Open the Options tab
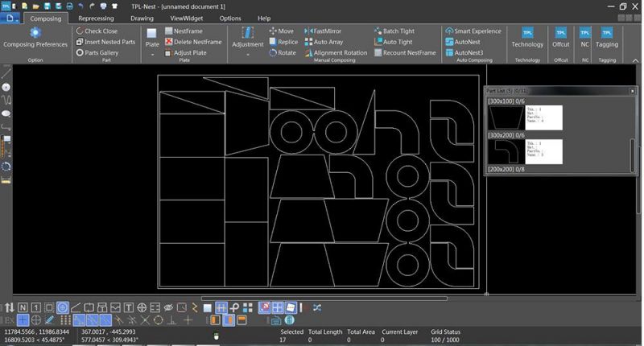This screenshot has width=644, height=346. [x=230, y=19]
